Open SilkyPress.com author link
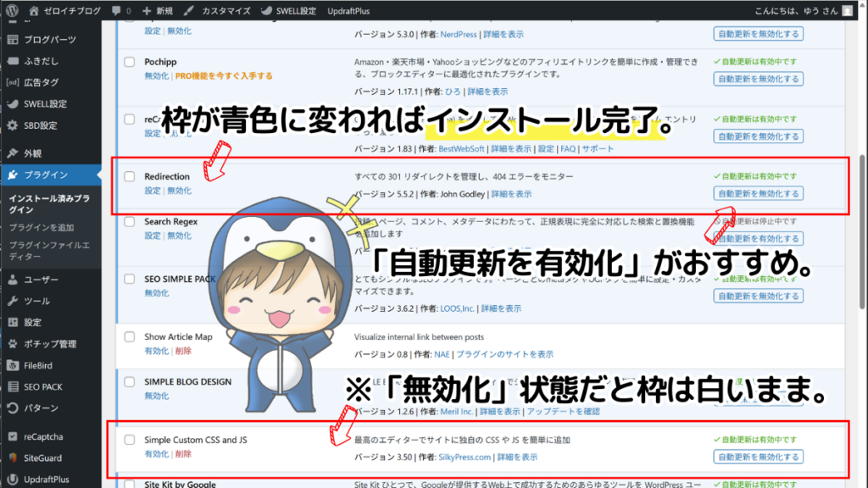Image resolution: width=868 pixels, height=488 pixels. click(465, 457)
